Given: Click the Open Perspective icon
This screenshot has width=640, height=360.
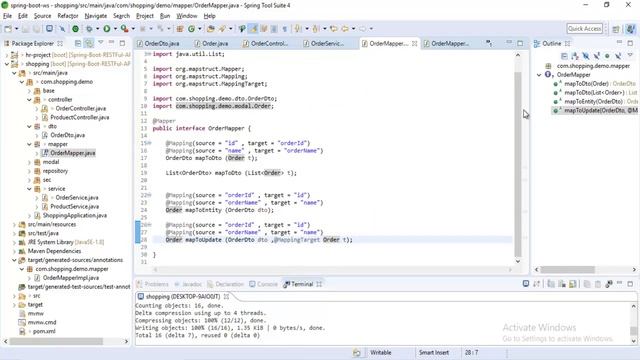Looking at the screenshot, I should [616, 29].
